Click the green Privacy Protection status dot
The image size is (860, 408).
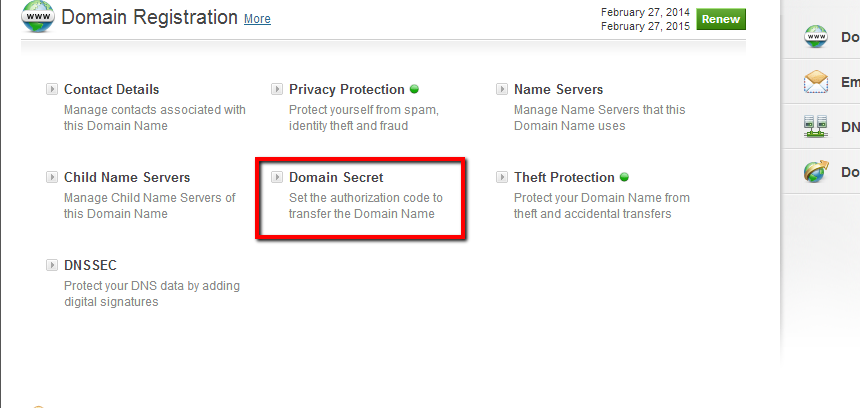pyautogui.click(x=414, y=89)
